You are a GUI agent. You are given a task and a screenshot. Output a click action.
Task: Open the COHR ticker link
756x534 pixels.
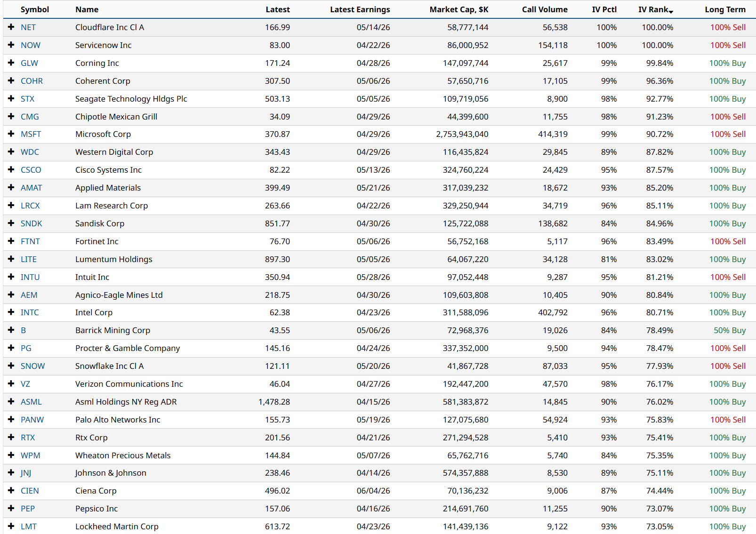(x=32, y=81)
